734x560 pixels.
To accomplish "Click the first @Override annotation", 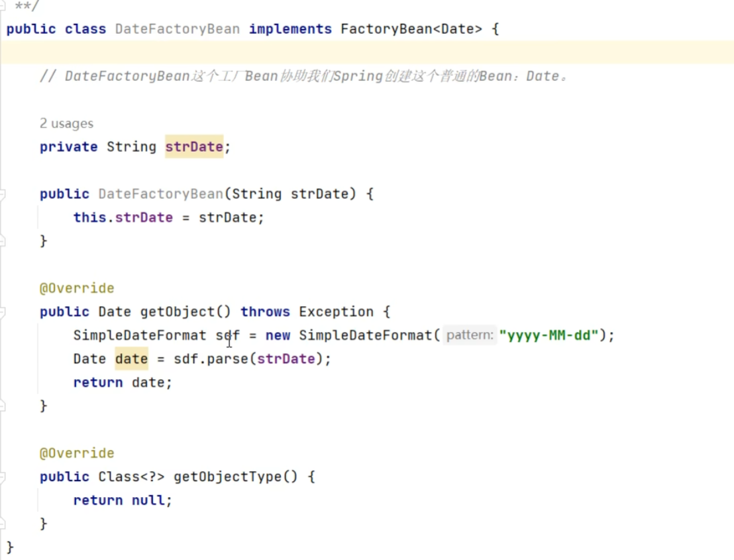I will (x=77, y=288).
